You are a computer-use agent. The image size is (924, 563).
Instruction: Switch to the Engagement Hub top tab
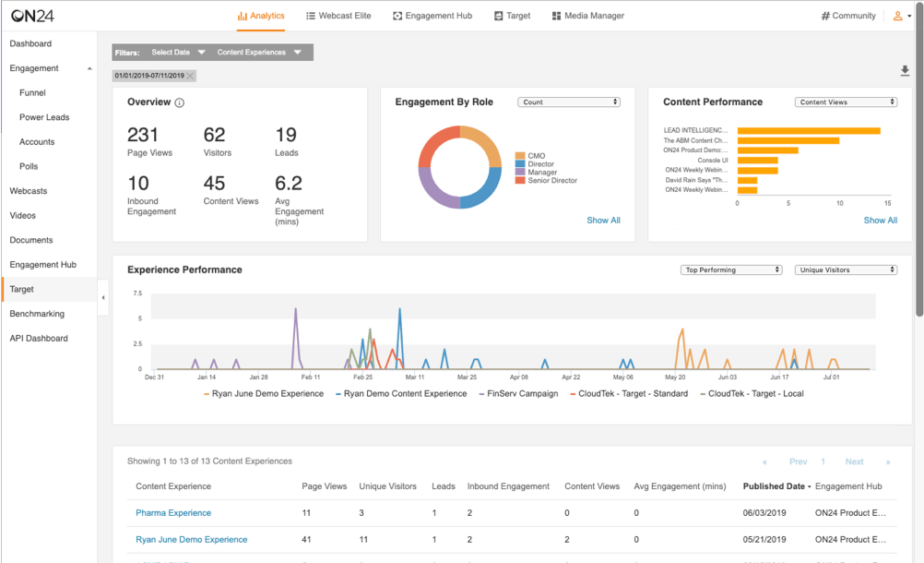[432, 16]
